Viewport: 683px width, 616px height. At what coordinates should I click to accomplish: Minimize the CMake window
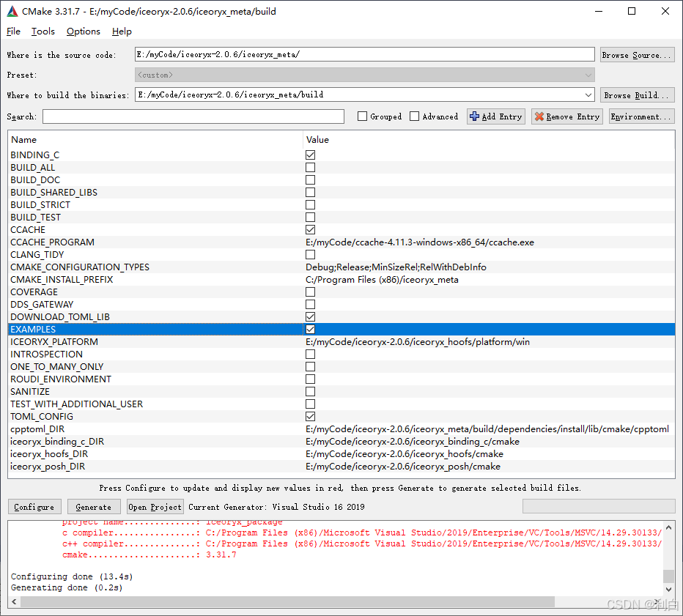click(599, 11)
